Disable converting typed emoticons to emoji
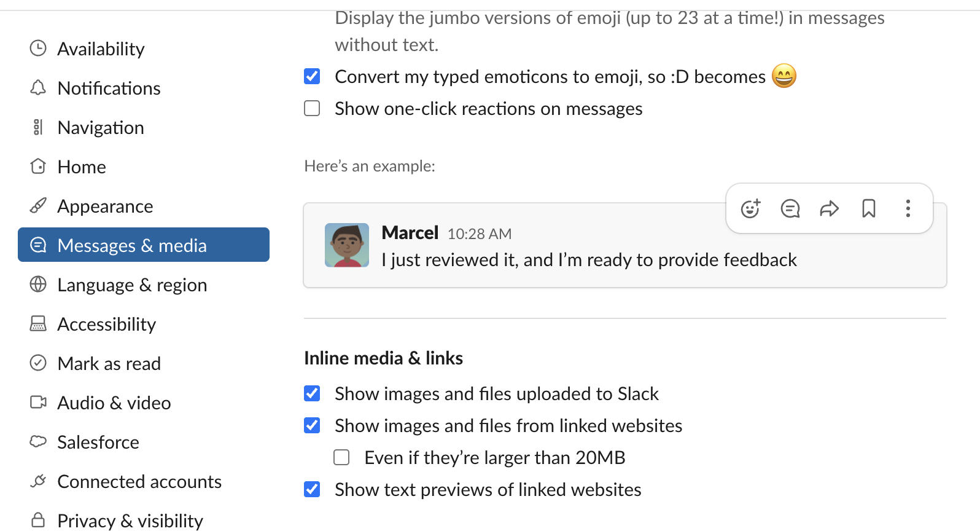The image size is (980, 531). click(x=312, y=76)
